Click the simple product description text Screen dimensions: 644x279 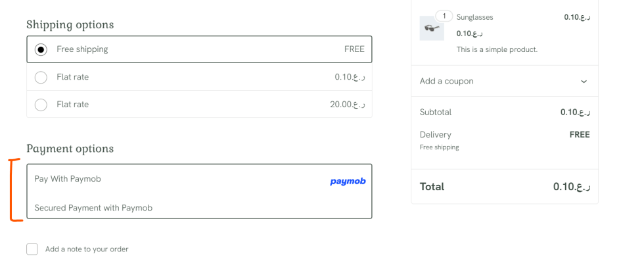(497, 49)
